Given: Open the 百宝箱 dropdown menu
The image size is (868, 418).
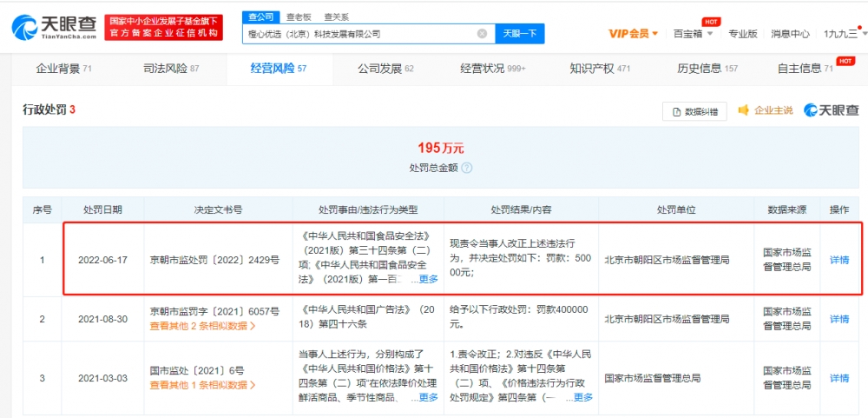Looking at the screenshot, I should (x=693, y=34).
